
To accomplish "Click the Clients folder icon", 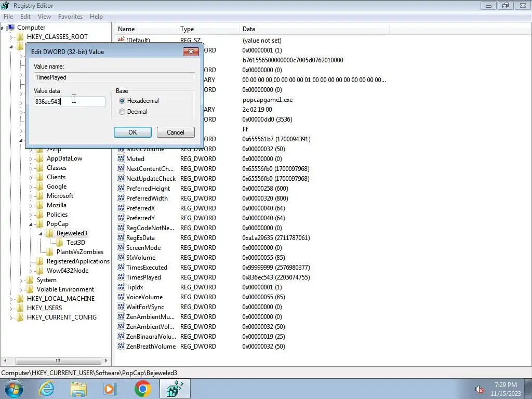I will tap(40, 177).
